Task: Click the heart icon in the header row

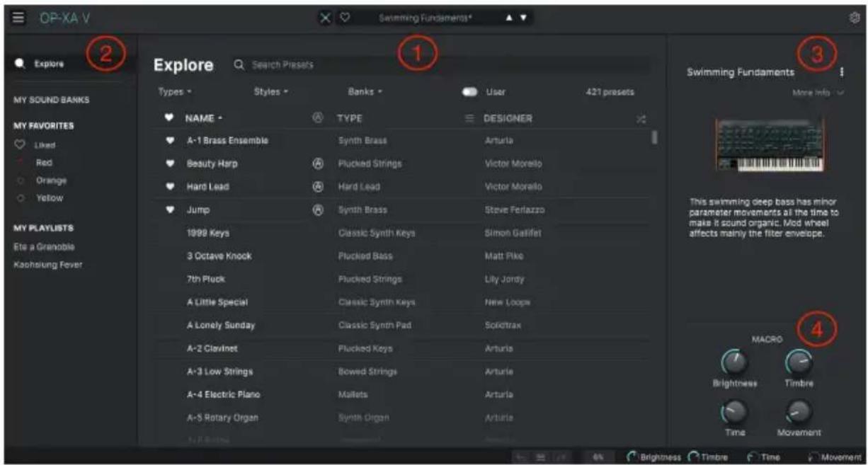Action: (x=169, y=118)
